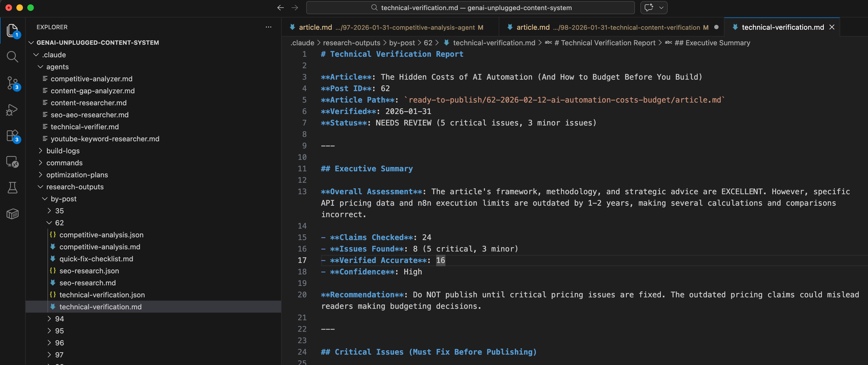
Task: Go back with the left arrow
Action: coord(280,8)
